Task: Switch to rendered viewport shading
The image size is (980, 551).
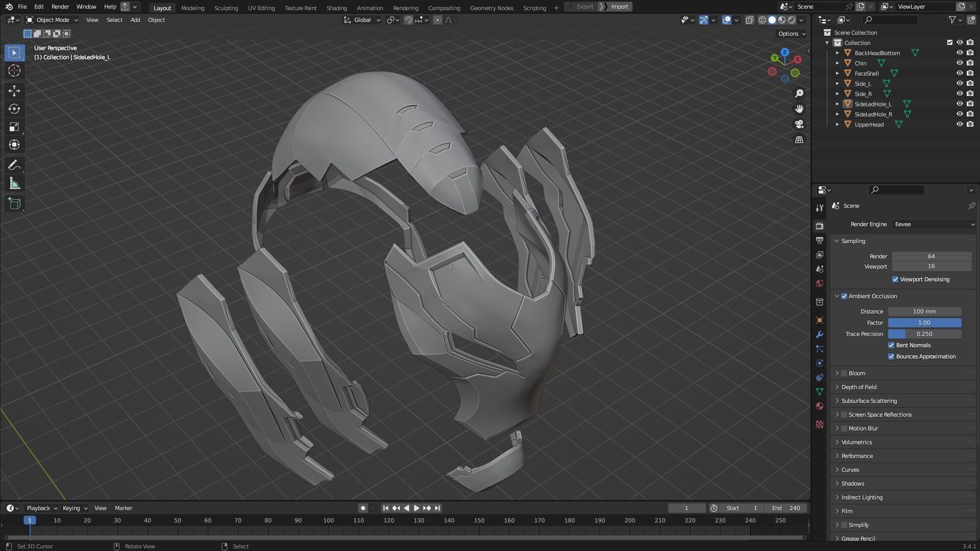Action: pos(792,20)
